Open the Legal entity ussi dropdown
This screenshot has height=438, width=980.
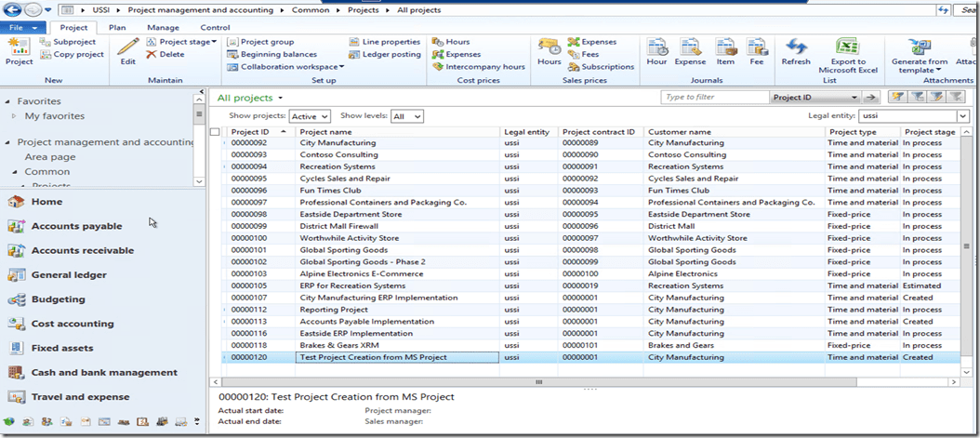(x=962, y=116)
